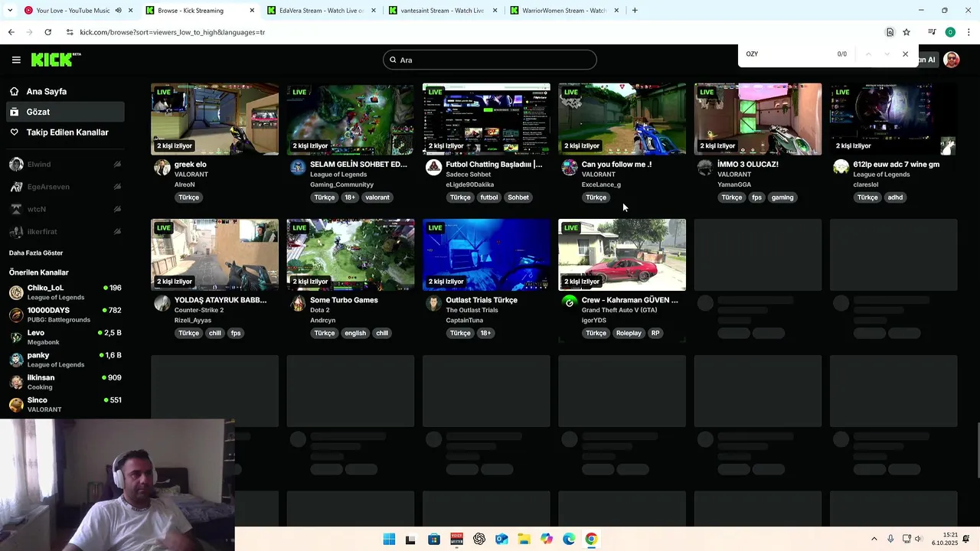Click the Ara search field
This screenshot has width=980, height=551.
[x=490, y=60]
